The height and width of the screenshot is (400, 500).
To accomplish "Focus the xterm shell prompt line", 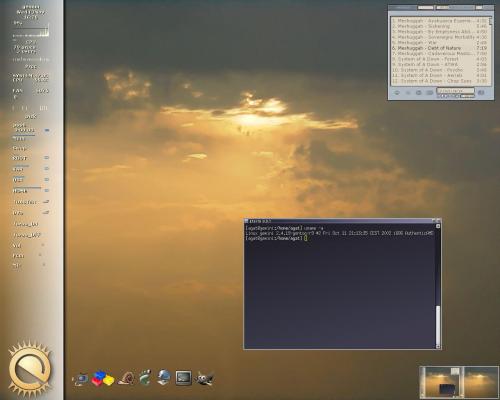I will tap(276, 239).
